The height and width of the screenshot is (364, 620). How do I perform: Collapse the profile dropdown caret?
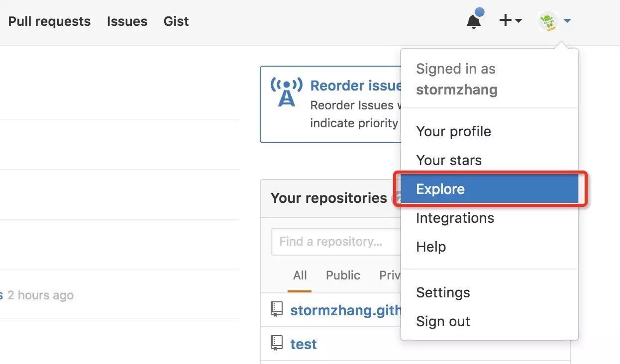coord(568,21)
